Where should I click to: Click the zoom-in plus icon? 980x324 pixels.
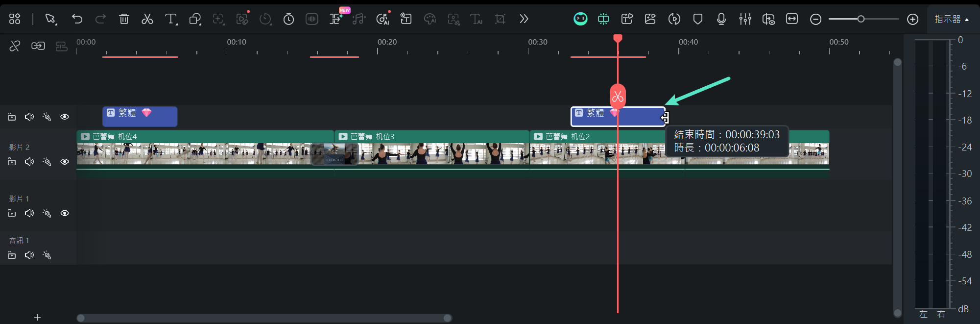click(x=912, y=19)
